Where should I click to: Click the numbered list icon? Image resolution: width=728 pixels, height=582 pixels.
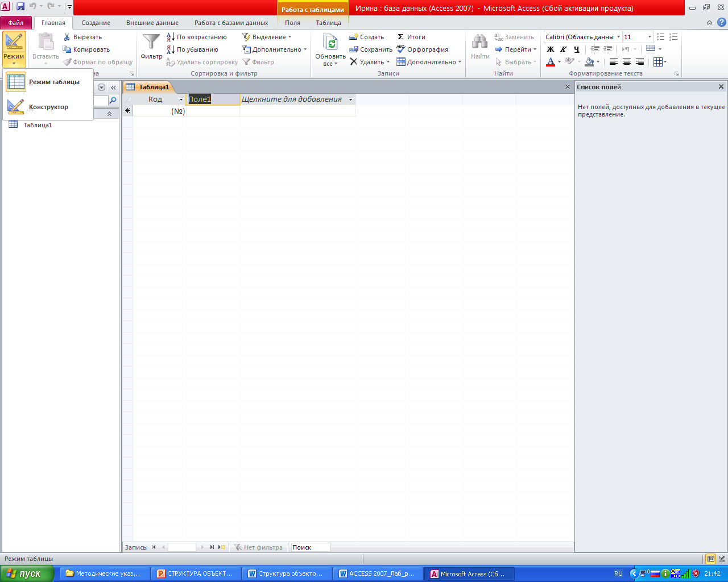pos(673,37)
